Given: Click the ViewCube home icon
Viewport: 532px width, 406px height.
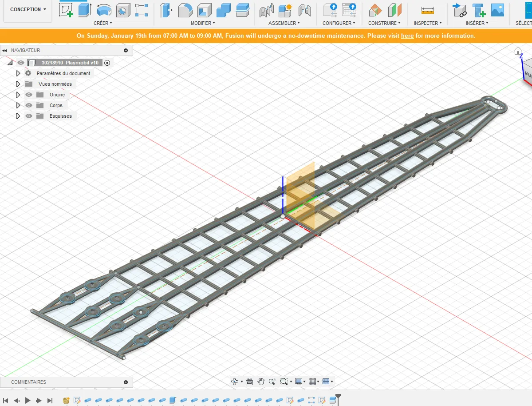Looking at the screenshot, I should coord(517,51).
